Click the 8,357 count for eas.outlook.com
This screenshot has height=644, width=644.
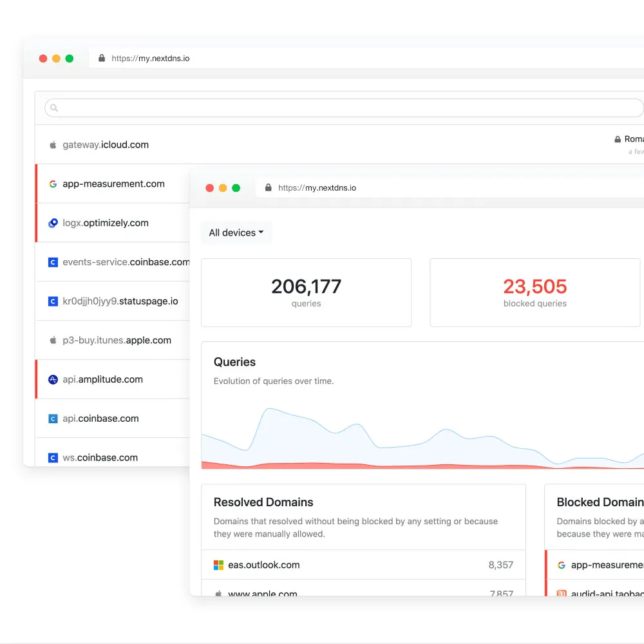[500, 565]
